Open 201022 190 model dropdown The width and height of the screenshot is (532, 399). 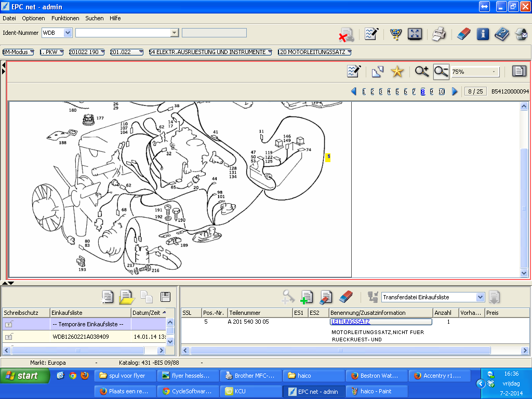tap(87, 52)
